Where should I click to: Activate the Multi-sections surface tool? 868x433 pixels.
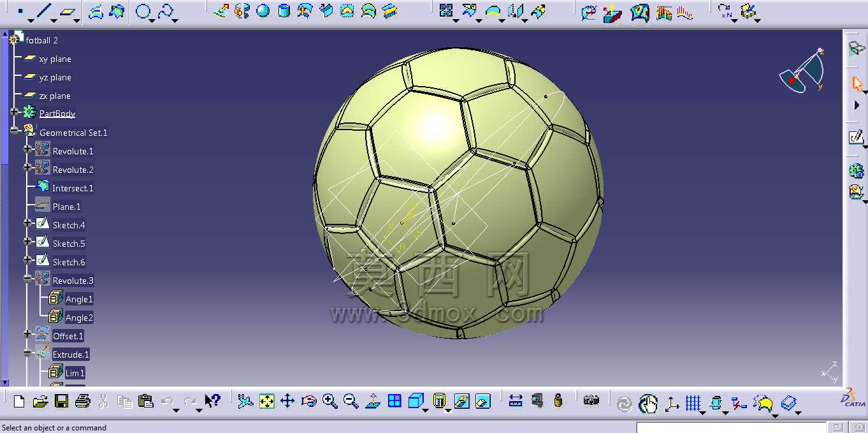368,11
